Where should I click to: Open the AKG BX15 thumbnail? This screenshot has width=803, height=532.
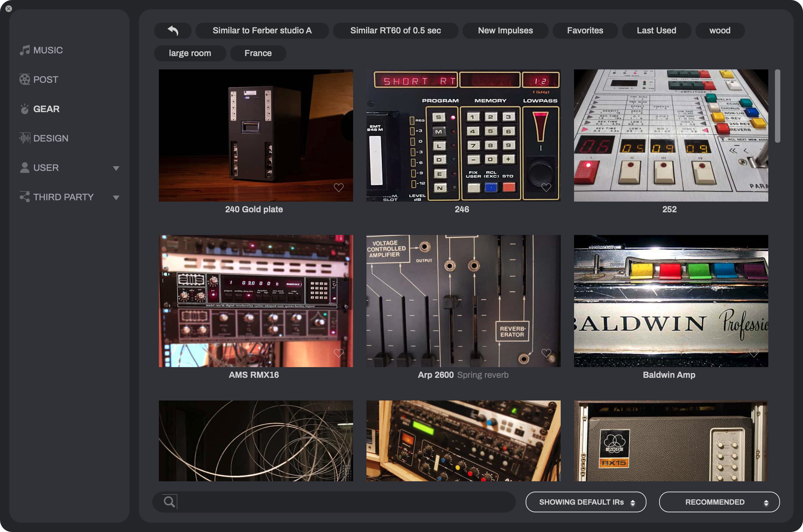pos(671,441)
